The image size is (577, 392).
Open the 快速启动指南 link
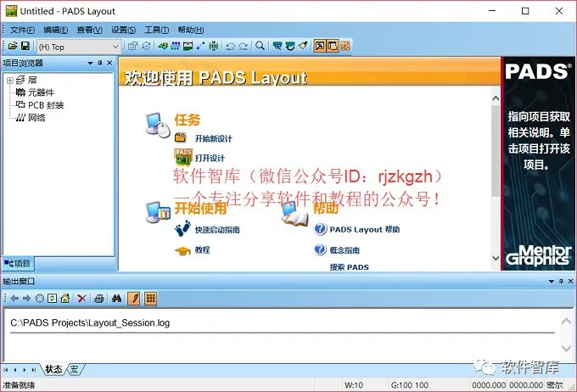217,230
